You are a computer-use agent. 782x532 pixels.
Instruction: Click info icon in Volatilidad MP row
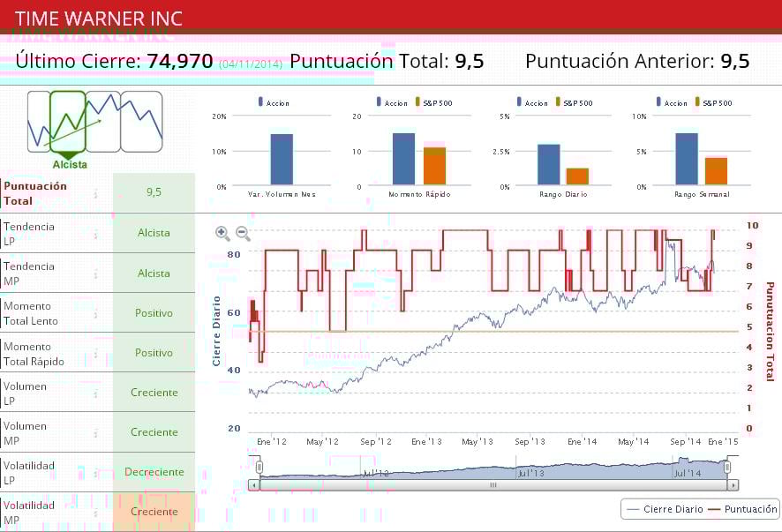(x=95, y=513)
